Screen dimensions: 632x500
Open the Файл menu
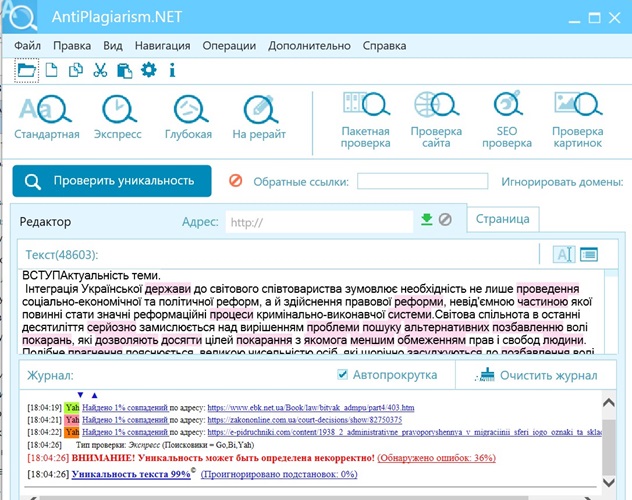(x=27, y=46)
